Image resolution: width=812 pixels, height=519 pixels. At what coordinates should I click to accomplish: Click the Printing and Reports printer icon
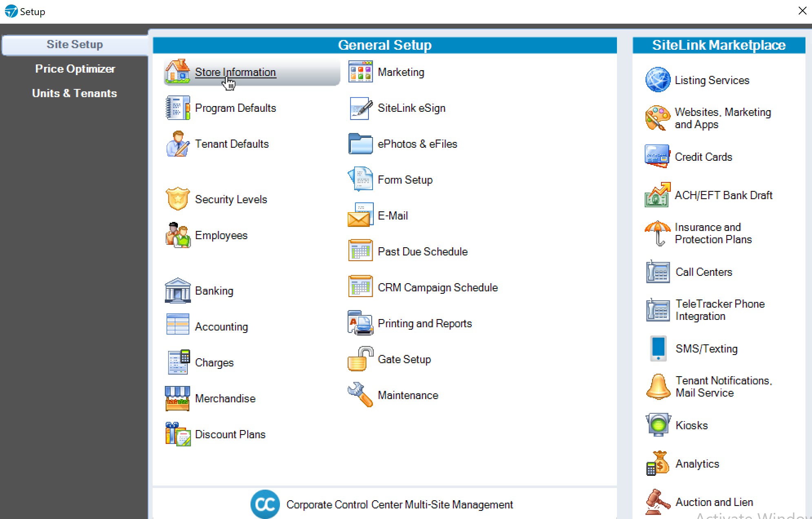pyautogui.click(x=360, y=323)
